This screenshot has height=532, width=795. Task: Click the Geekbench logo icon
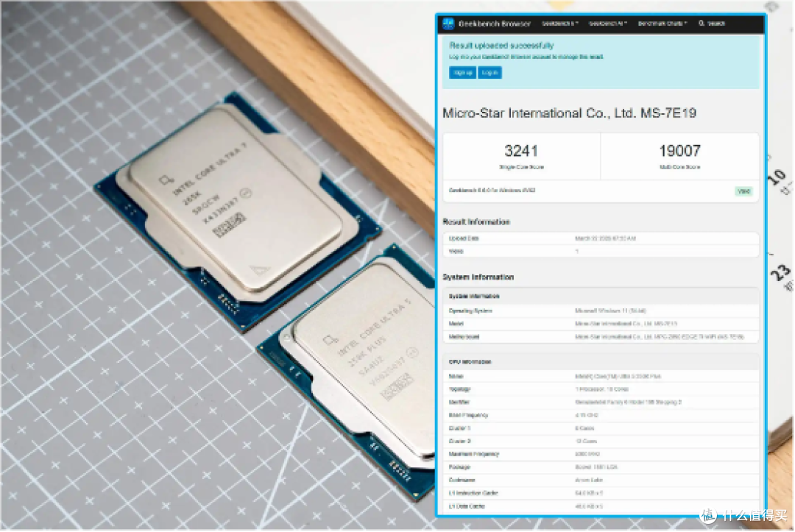448,24
